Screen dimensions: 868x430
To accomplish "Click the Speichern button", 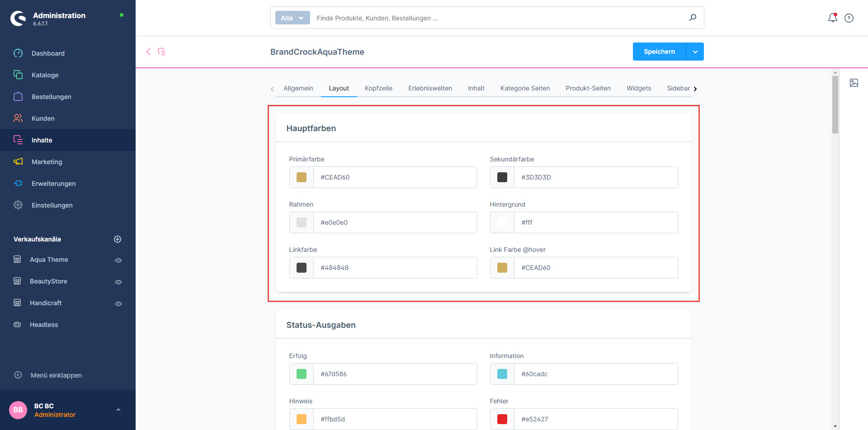I will [x=659, y=52].
